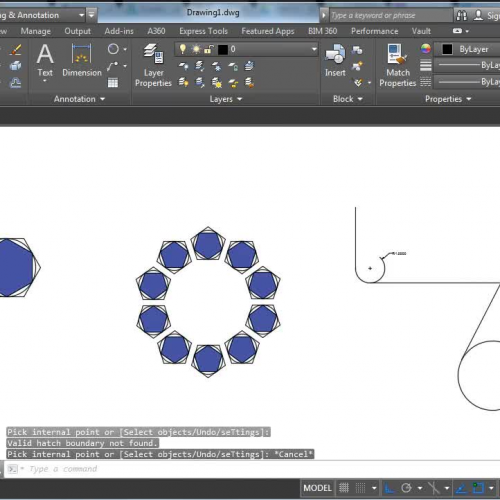Open the Output ribbon tab
500x500 pixels.
(x=77, y=31)
